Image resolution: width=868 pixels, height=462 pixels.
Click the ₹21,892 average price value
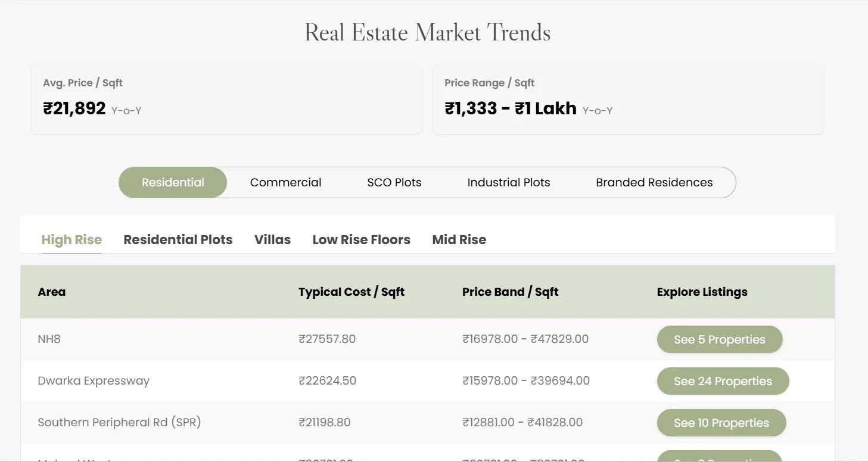tap(74, 108)
